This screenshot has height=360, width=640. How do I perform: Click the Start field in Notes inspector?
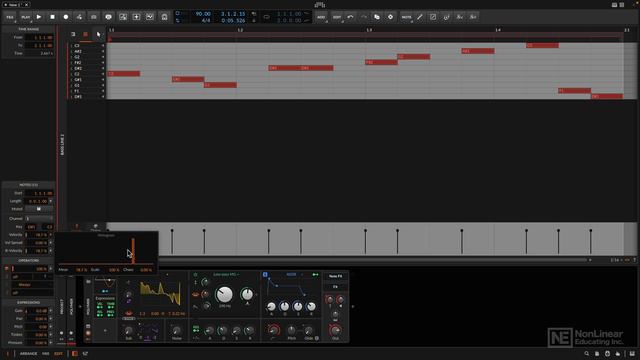[39, 193]
